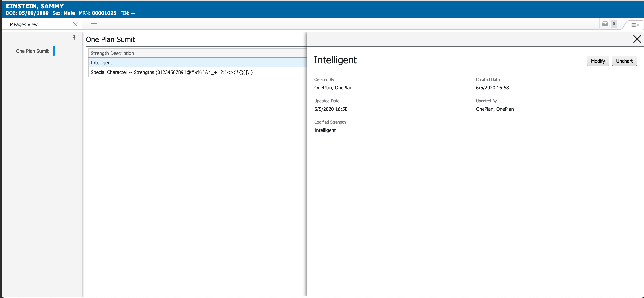
Task: Click the Unchart button
Action: (624, 61)
